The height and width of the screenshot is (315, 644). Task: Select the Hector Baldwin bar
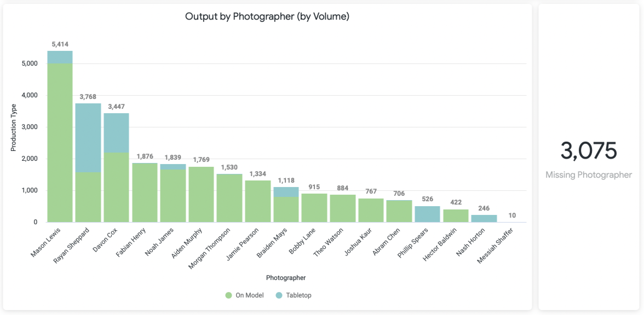tap(456, 216)
